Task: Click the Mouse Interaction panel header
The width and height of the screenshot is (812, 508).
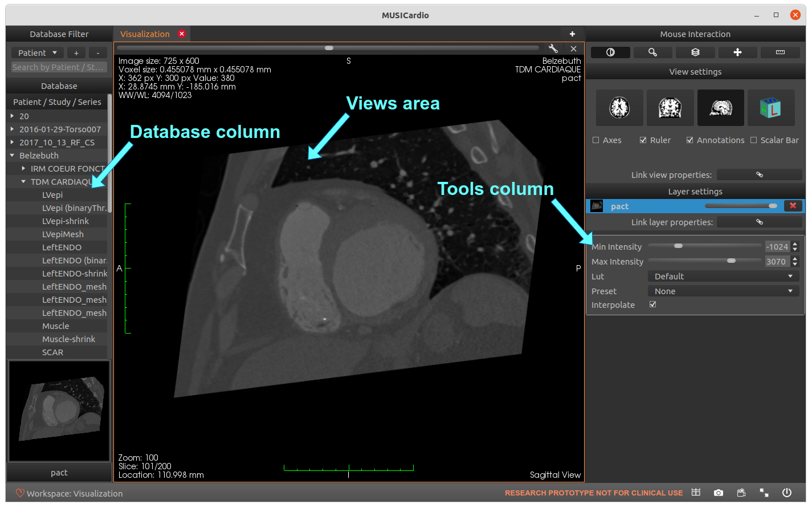Action: 695,34
